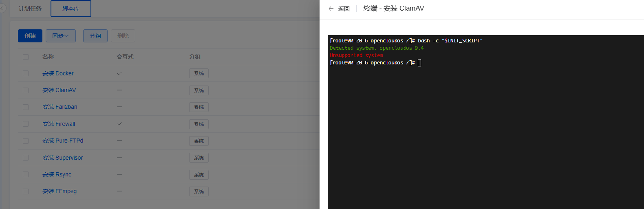Click the 返回 text in terminal header
Viewport: 644px width, 209px height.
pos(344,9)
